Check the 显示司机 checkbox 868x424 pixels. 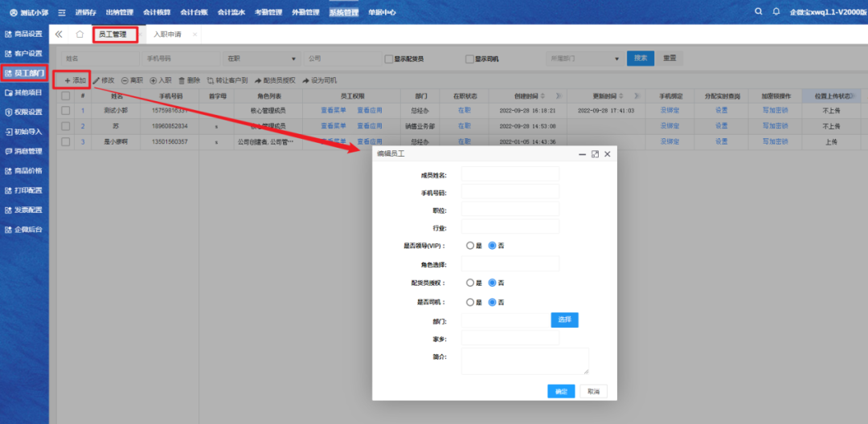[469, 59]
